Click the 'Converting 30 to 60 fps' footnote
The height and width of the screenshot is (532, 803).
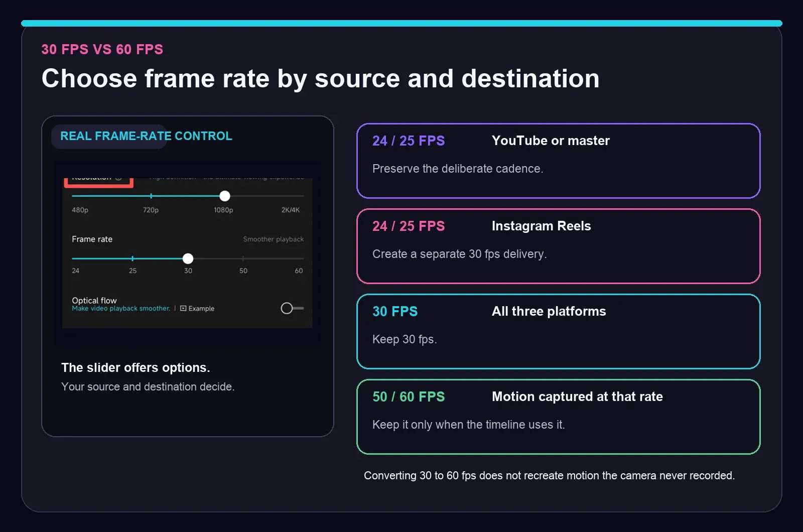549,475
